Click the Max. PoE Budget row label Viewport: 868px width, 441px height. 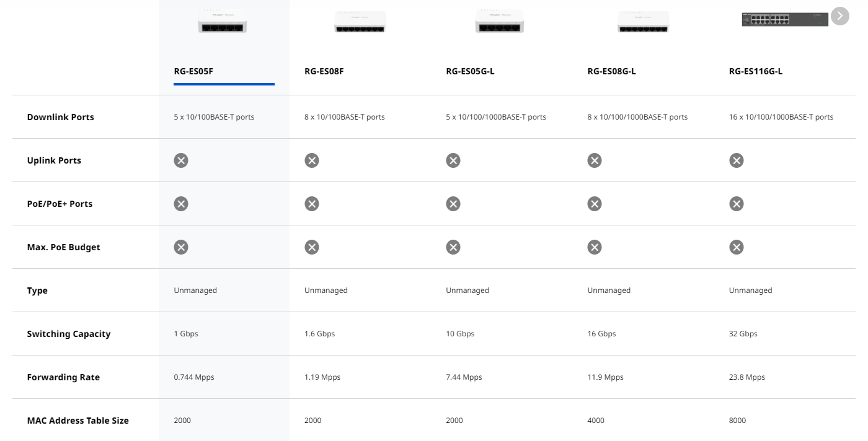pyautogui.click(x=63, y=247)
